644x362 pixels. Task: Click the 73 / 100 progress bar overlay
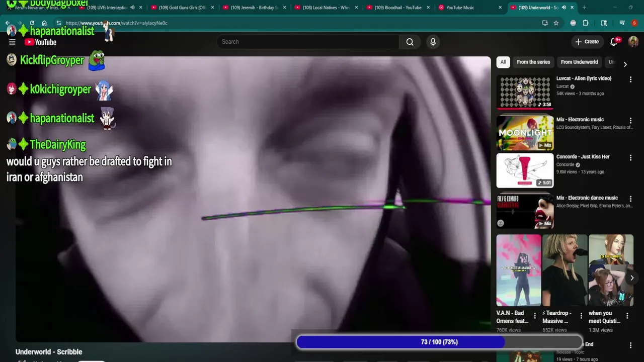click(439, 342)
